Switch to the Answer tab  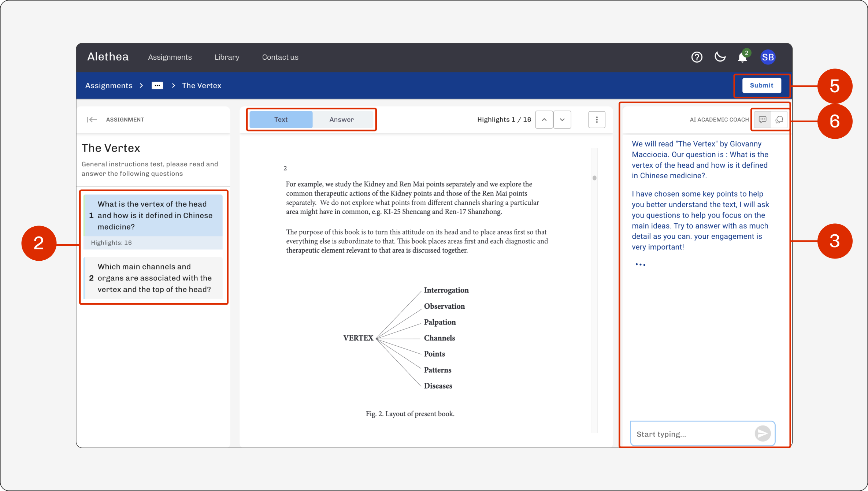(342, 119)
